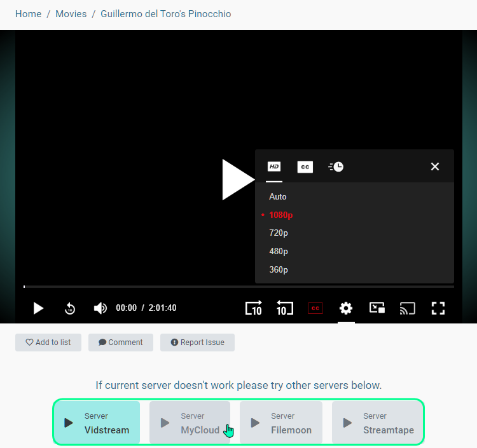477x448 pixels.
Task: Click the replay/rewind circular arrow icon
Action: (x=70, y=308)
